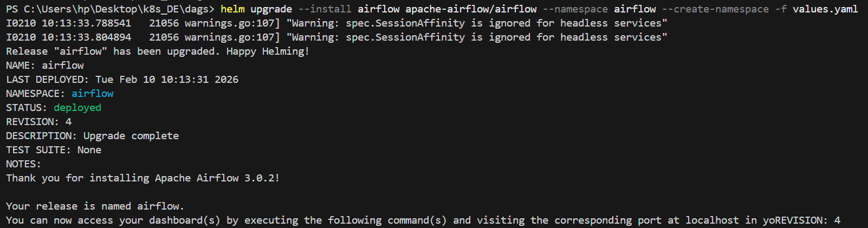Click the "NOTES:" label
The image size is (868, 228).
coord(23,164)
